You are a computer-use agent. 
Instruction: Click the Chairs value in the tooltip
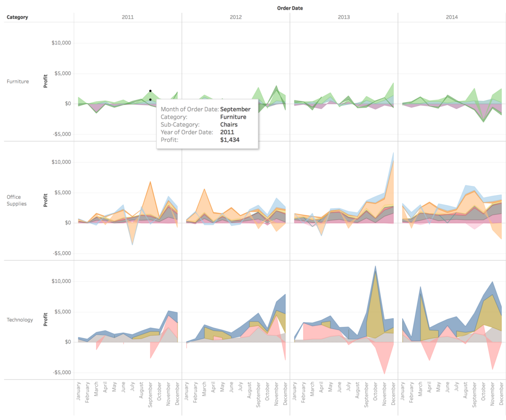pos(229,124)
